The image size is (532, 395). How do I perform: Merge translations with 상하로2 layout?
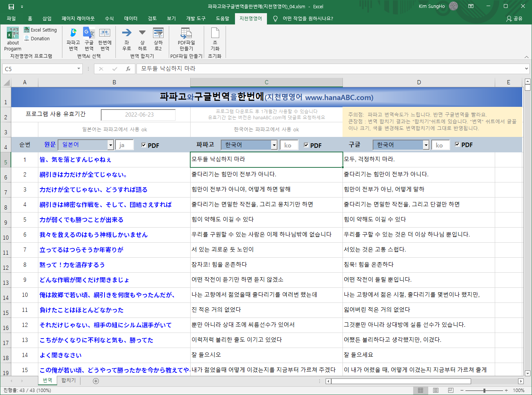(158, 39)
